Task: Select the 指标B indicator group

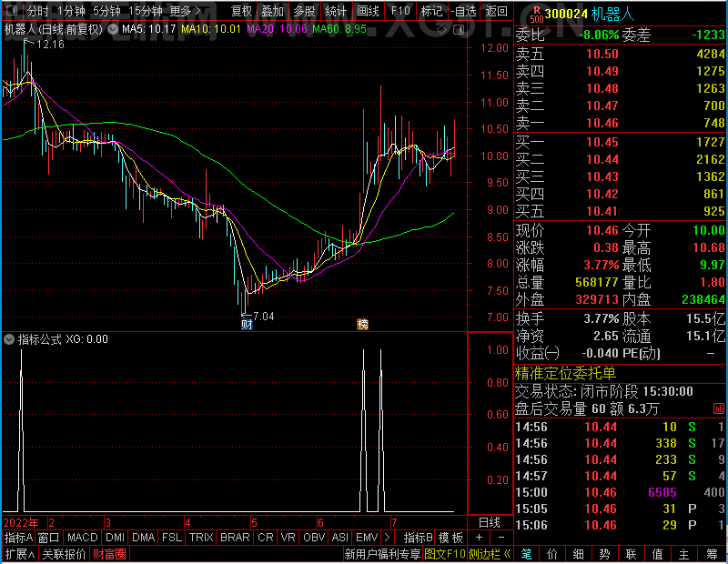Action: (419, 538)
